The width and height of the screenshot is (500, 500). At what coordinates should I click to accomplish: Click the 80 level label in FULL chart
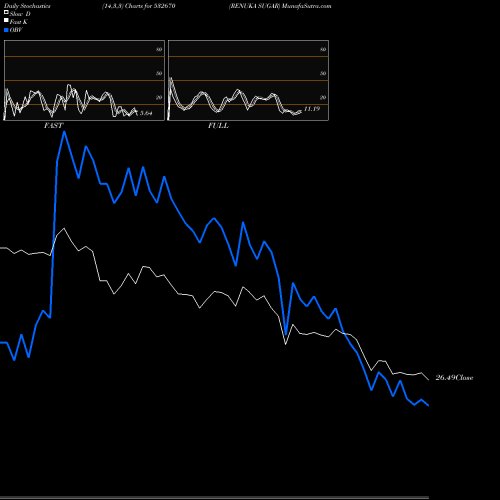coord(323,49)
